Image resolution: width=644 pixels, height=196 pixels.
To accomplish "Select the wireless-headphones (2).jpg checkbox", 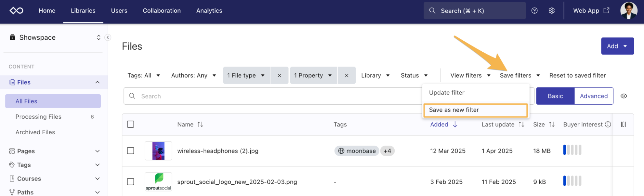I will click(x=130, y=151).
